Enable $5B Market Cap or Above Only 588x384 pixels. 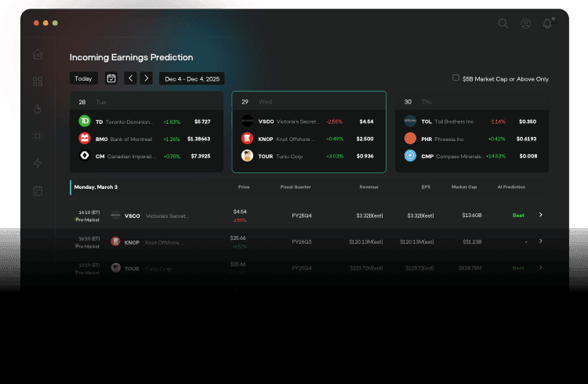tap(456, 78)
